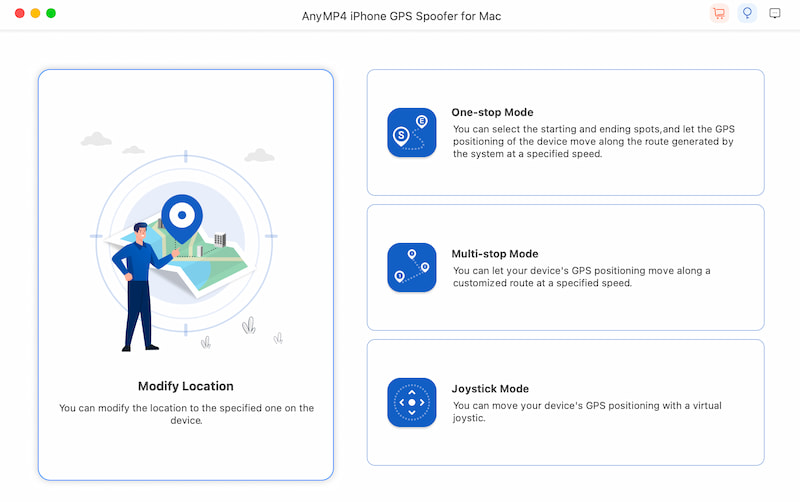Select the Modify Location heading
Image resolution: width=800 pixels, height=502 pixels.
coord(186,386)
